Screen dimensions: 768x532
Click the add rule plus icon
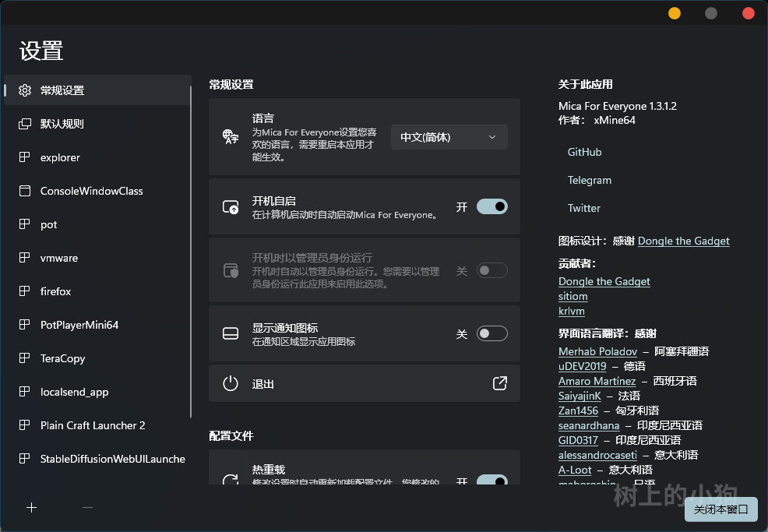31,507
